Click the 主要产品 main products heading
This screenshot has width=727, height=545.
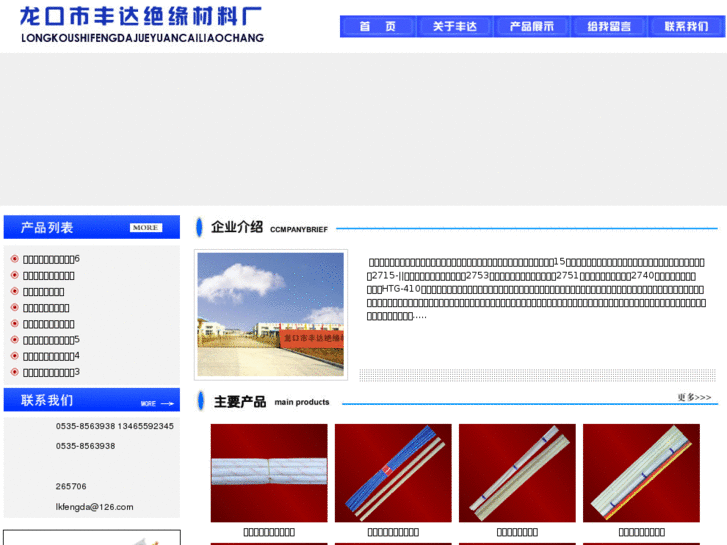[272, 402]
